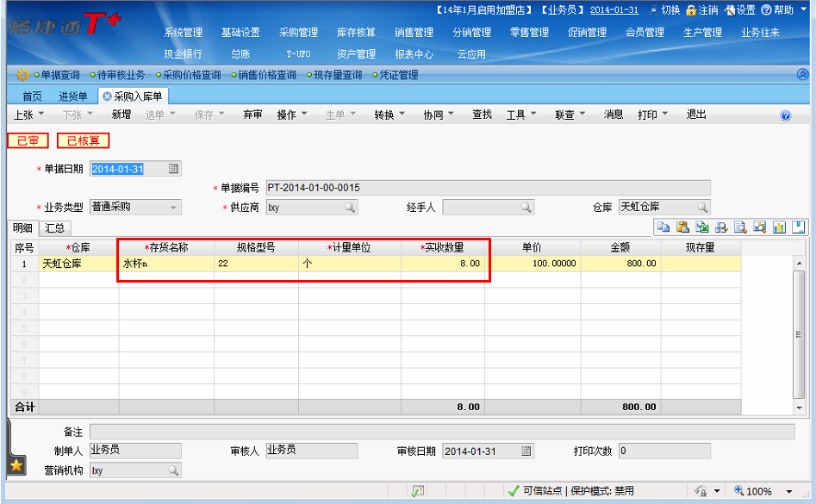Open the 采购管理 menu

point(298,32)
